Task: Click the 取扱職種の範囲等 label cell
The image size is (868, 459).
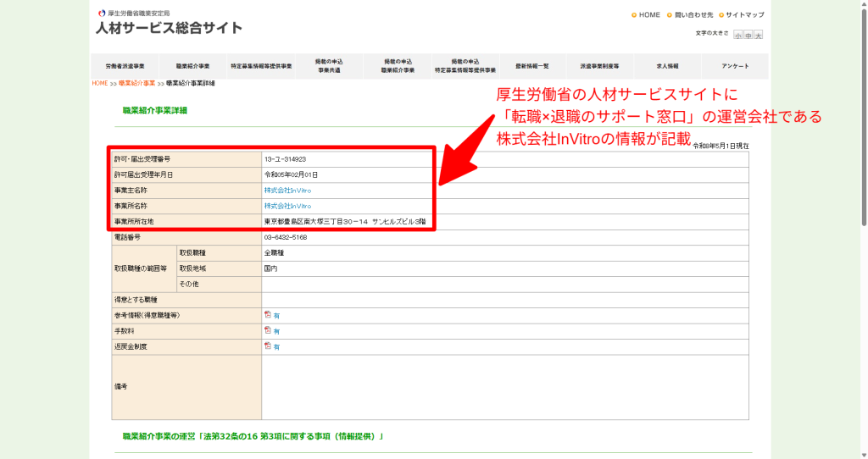Action: pyautogui.click(x=144, y=268)
